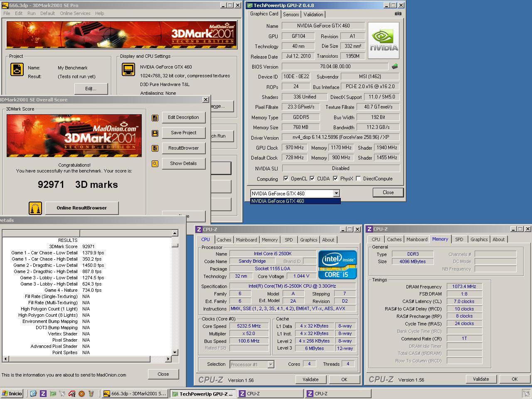Toggle the PhysX checkbox in GPU-Z
The image size is (532, 399).
pos(335,179)
